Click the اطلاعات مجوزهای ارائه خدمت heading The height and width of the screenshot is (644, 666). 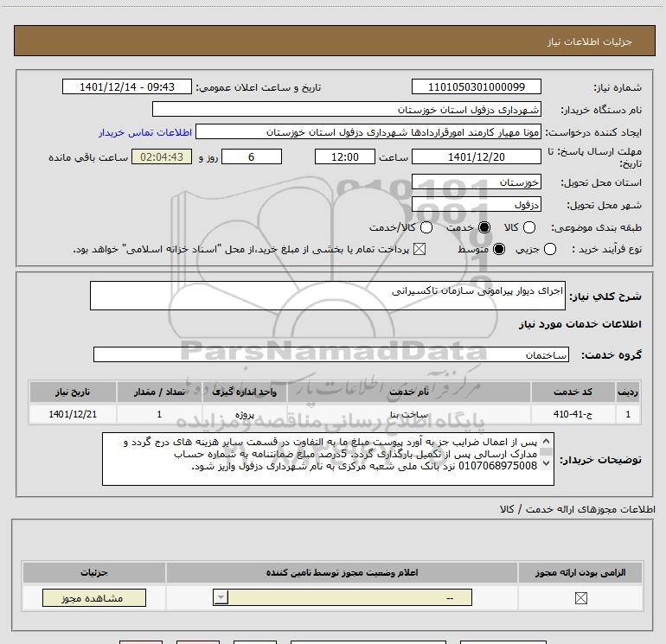pos(577,509)
